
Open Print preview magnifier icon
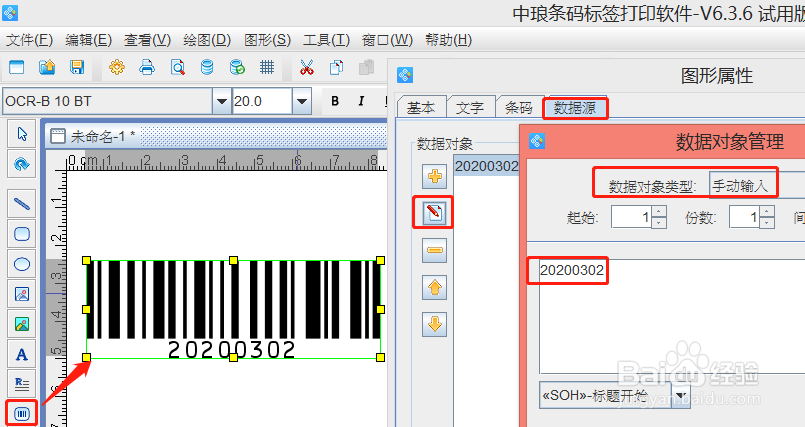pos(178,67)
